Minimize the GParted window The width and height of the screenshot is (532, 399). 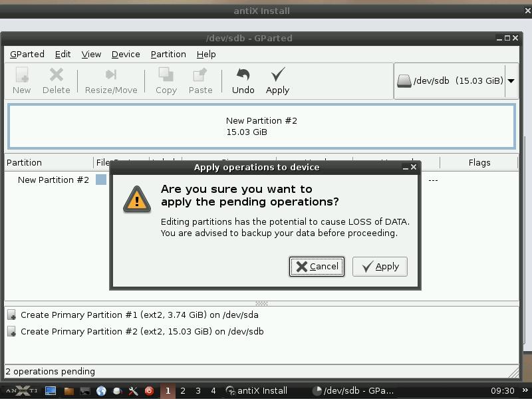(499, 39)
